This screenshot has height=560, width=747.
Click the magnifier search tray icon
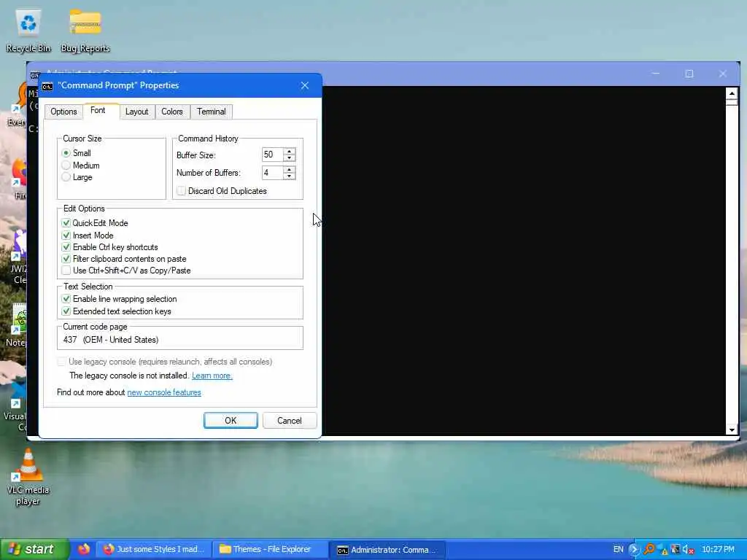pos(649,550)
